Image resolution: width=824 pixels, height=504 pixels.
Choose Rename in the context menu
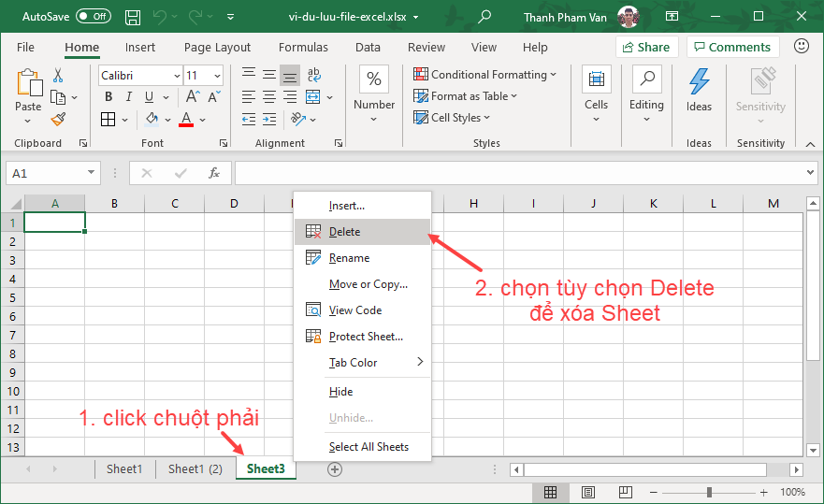click(x=363, y=258)
